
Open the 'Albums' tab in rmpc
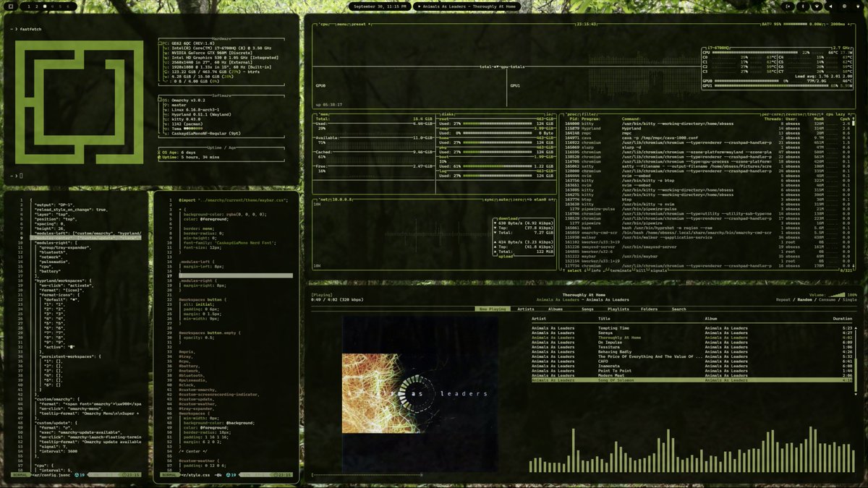[x=556, y=309]
